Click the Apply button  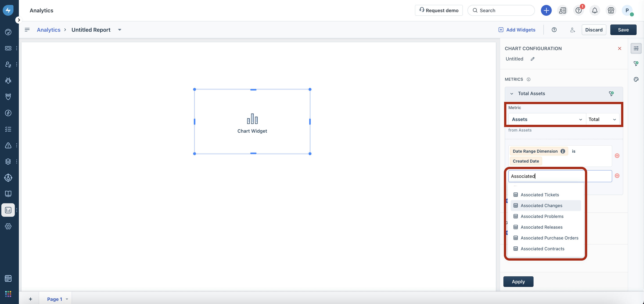point(518,282)
